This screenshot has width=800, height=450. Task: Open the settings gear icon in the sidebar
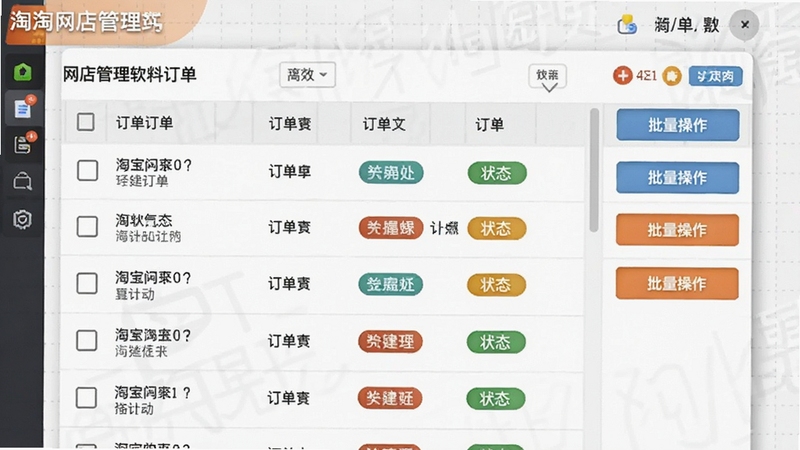(22, 219)
